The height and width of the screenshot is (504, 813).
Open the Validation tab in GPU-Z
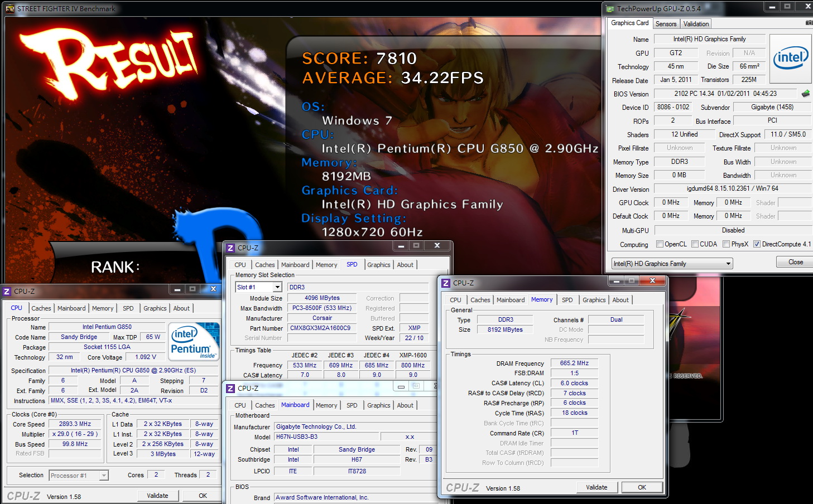(696, 24)
